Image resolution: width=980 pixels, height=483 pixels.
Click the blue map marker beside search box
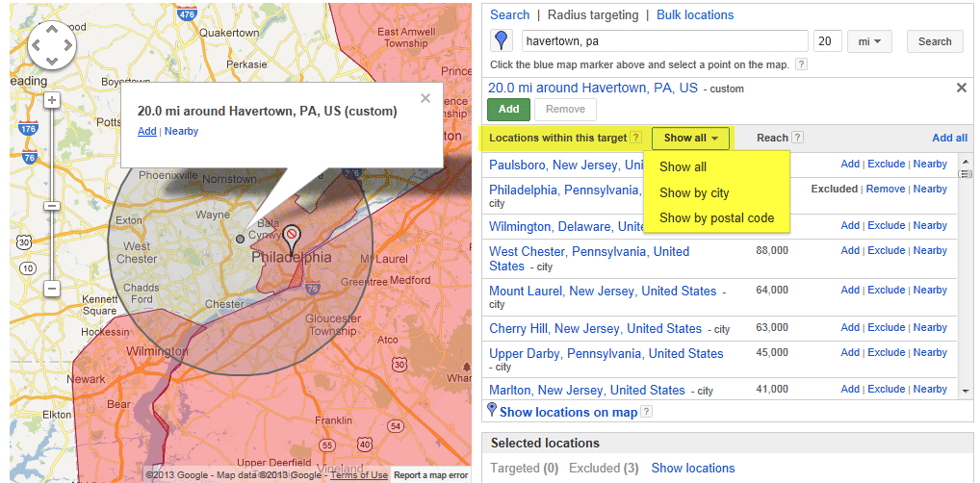coord(501,41)
